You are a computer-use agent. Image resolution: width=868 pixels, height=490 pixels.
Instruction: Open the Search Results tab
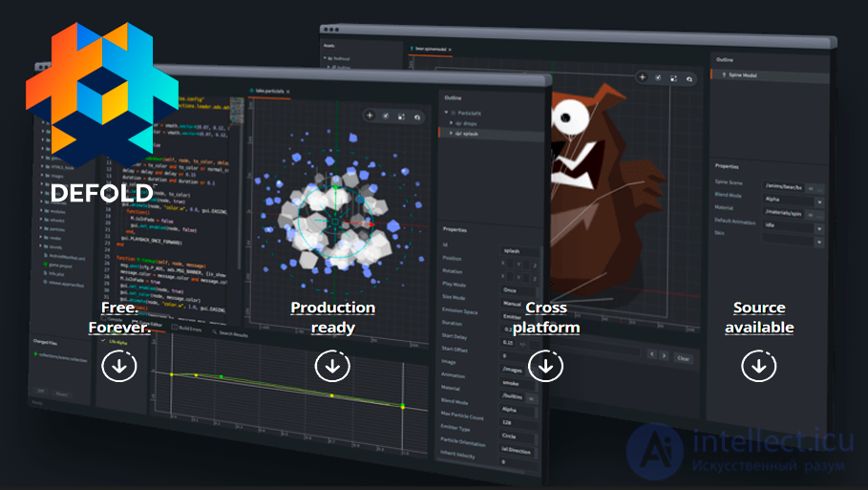[x=230, y=333]
